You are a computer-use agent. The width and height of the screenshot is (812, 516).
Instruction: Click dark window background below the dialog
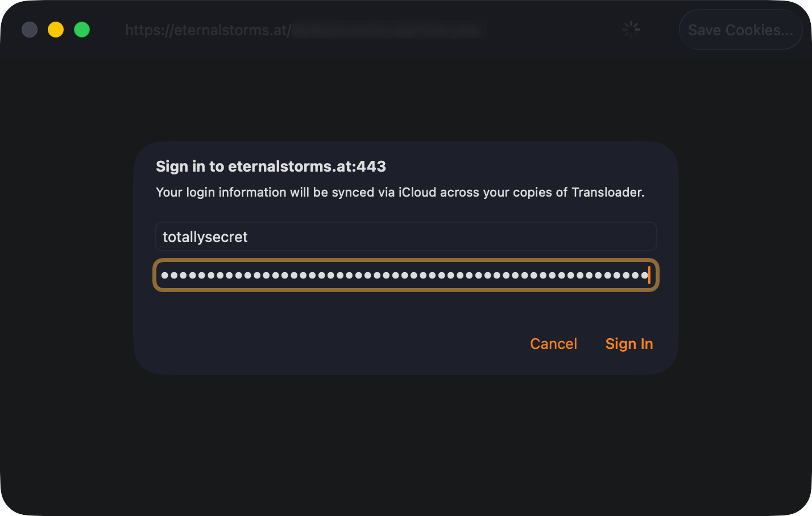pos(405,443)
